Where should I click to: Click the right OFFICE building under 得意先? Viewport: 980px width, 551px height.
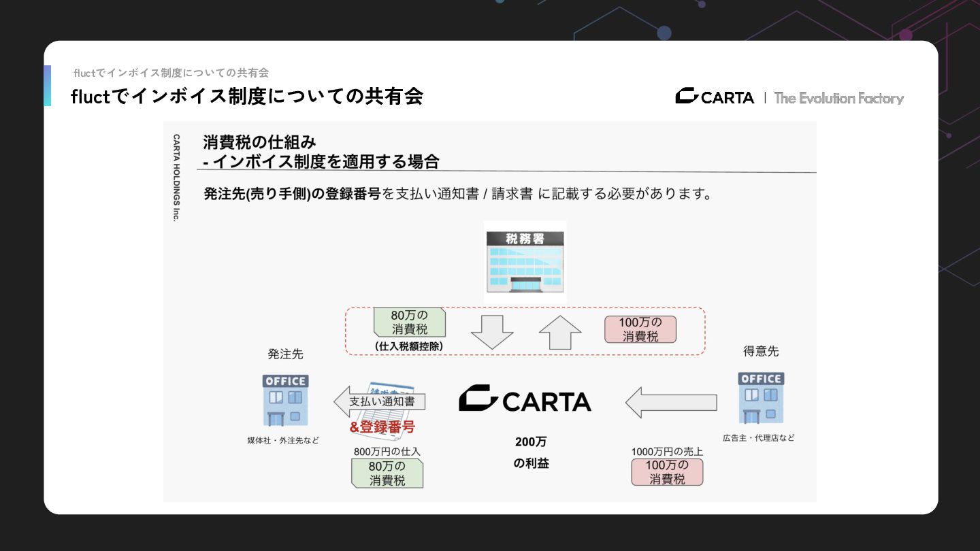pos(761,398)
